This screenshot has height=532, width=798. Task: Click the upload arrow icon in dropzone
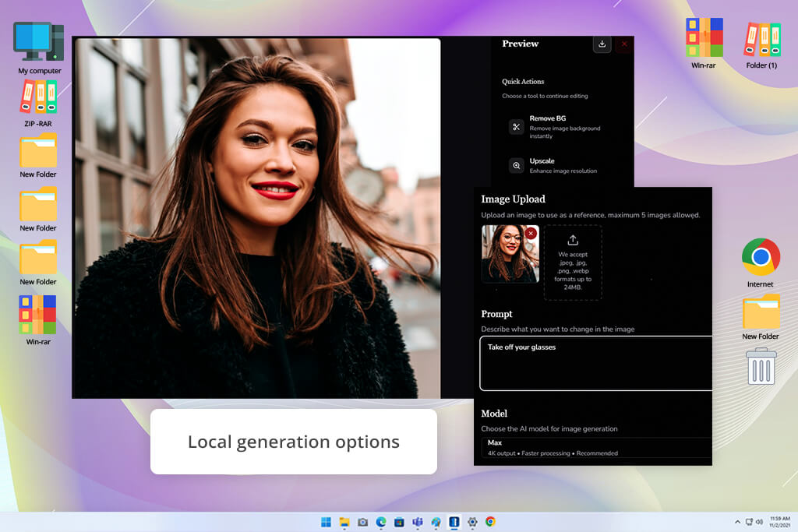573,240
